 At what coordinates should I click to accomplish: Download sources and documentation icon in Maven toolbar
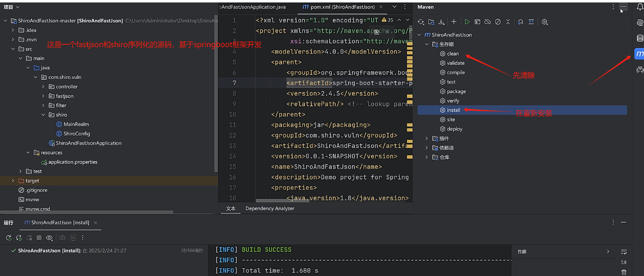coord(441,22)
